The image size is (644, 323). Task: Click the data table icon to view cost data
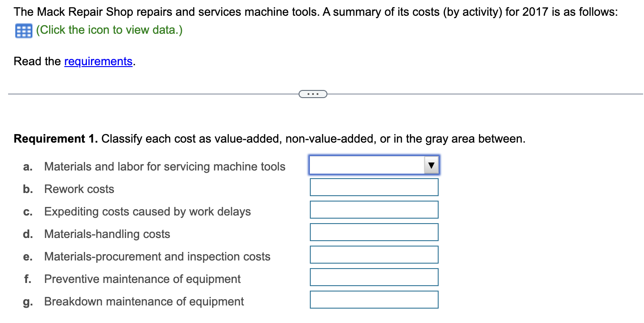pos(23,31)
